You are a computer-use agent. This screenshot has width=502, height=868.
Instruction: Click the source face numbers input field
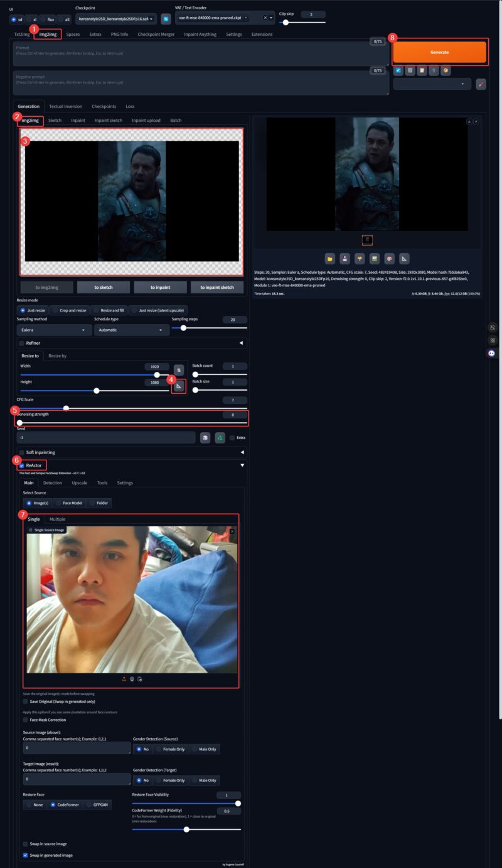75,749
